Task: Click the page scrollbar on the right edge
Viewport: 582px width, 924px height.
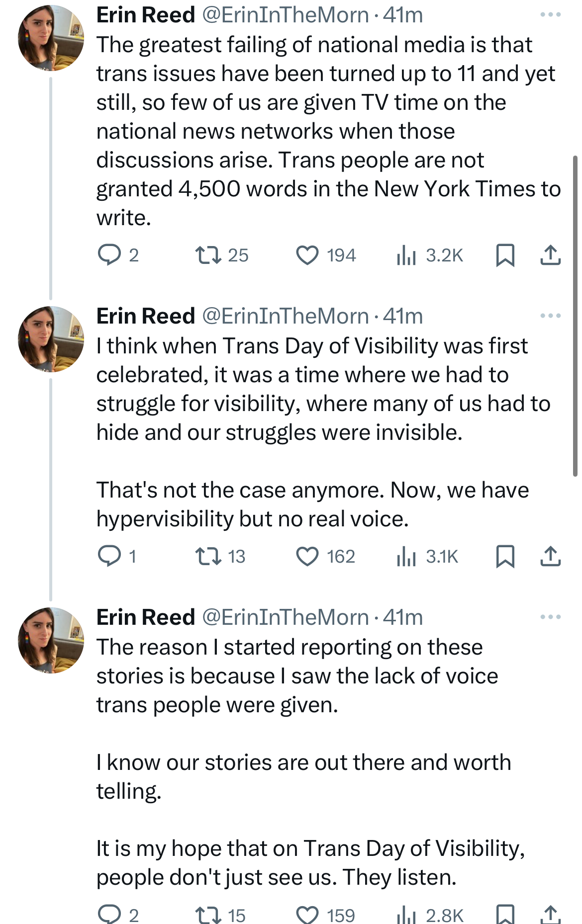Action: point(576,316)
